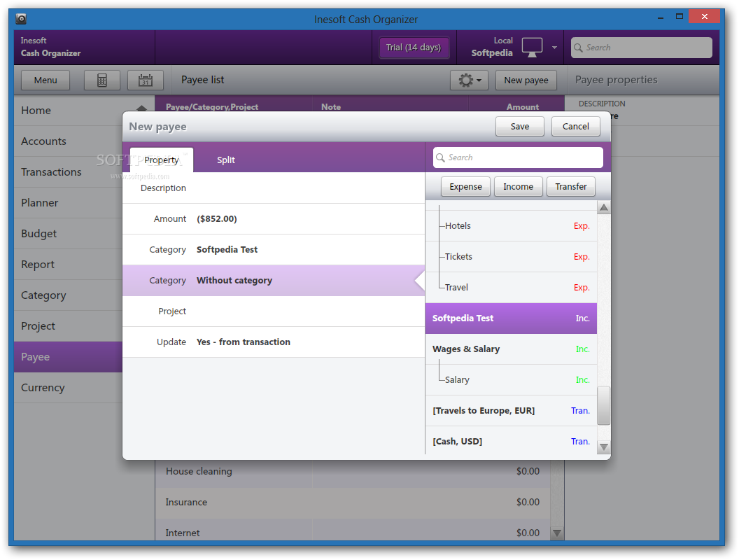Click the Project field row
Viewport: 739px width, 560px height.
click(274, 311)
